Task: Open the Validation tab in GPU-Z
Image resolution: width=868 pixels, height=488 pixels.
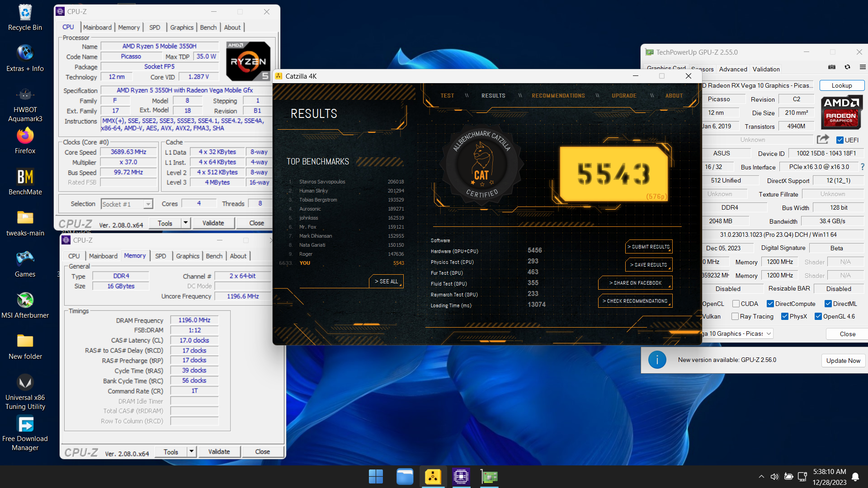Action: coord(766,69)
